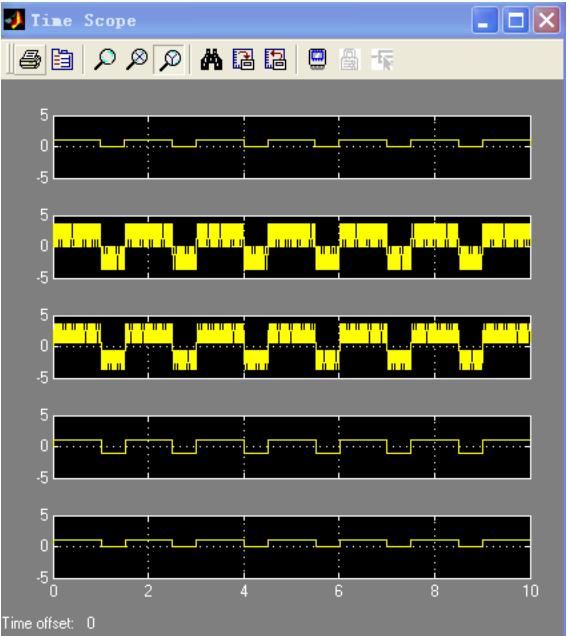Click inside the second signal plot

(292, 247)
